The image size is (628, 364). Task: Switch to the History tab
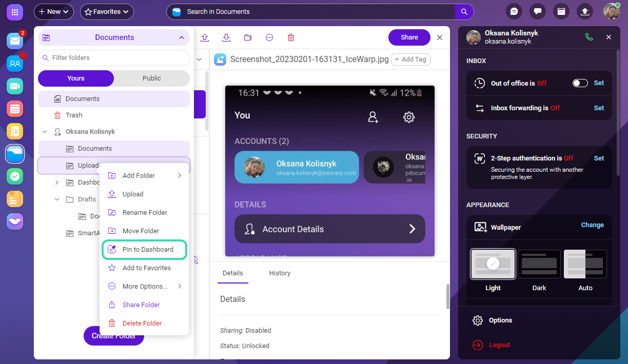point(280,273)
